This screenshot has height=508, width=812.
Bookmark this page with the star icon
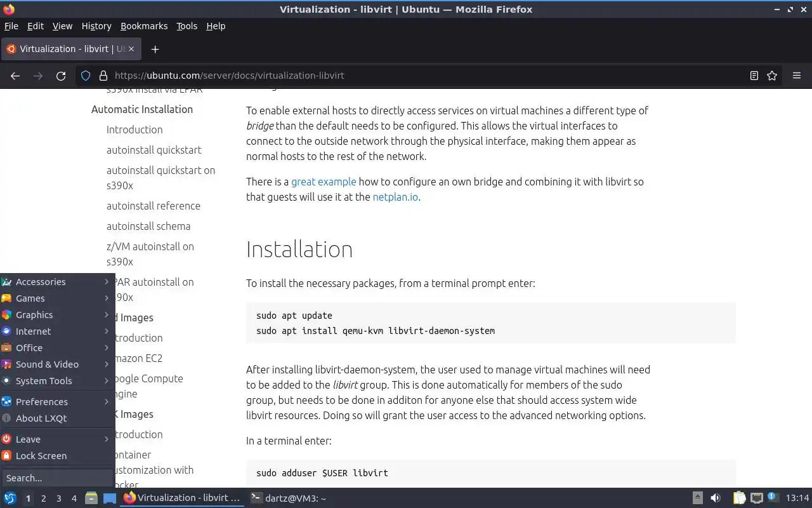pos(772,76)
